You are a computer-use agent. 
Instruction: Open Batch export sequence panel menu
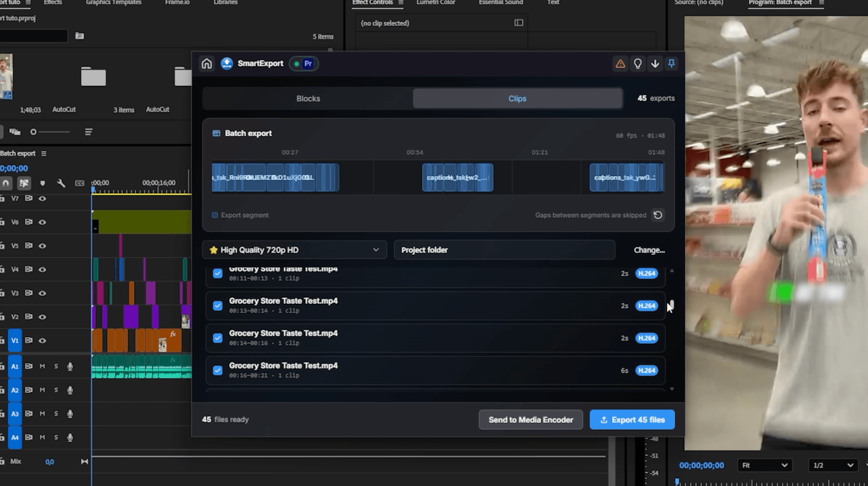click(44, 154)
